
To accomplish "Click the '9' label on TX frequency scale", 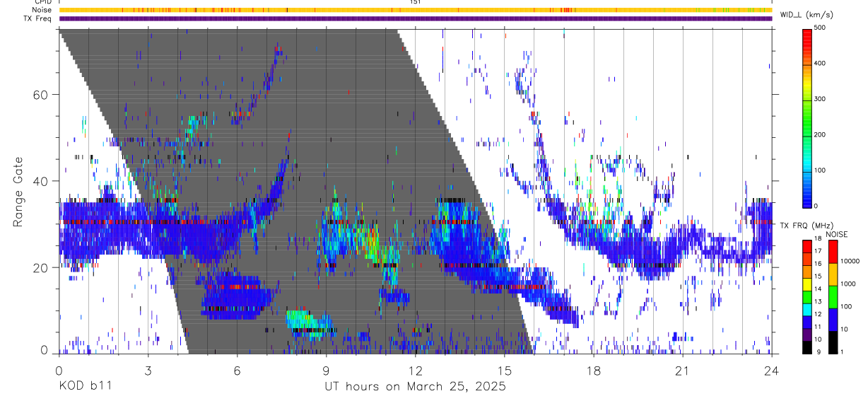I will (x=817, y=351).
